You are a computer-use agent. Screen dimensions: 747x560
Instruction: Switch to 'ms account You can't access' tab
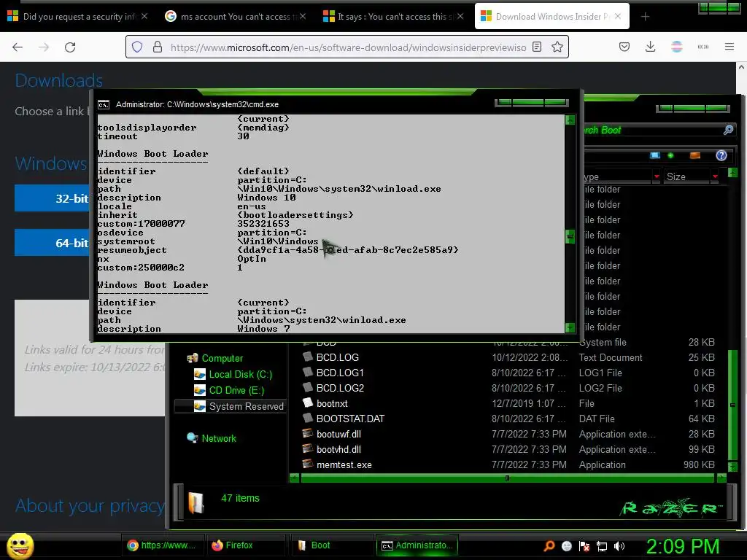pyautogui.click(x=235, y=17)
